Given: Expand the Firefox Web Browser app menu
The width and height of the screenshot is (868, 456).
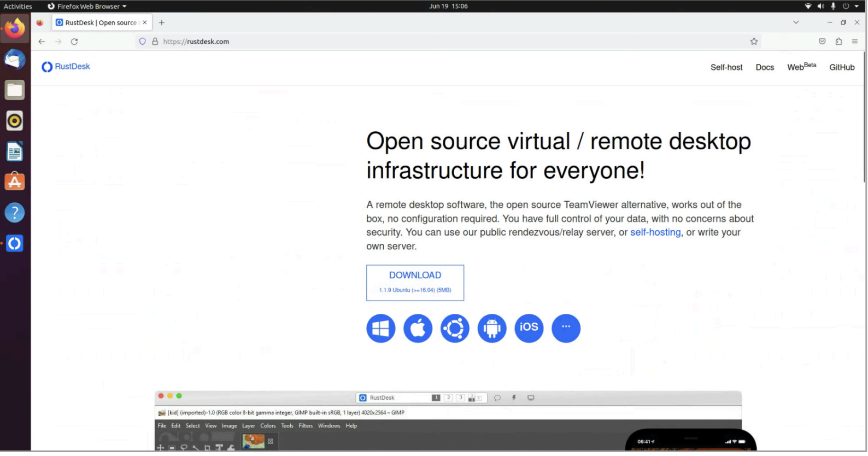Looking at the screenshot, I should pos(87,7).
